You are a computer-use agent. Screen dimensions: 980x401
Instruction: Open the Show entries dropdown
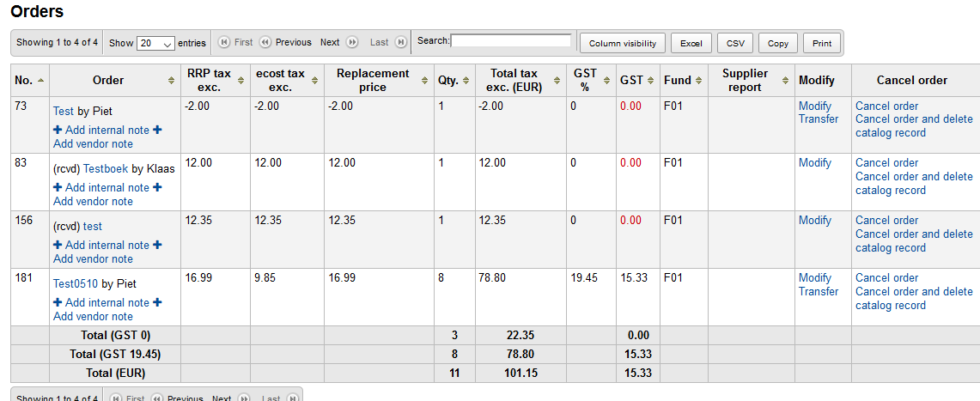tap(155, 43)
